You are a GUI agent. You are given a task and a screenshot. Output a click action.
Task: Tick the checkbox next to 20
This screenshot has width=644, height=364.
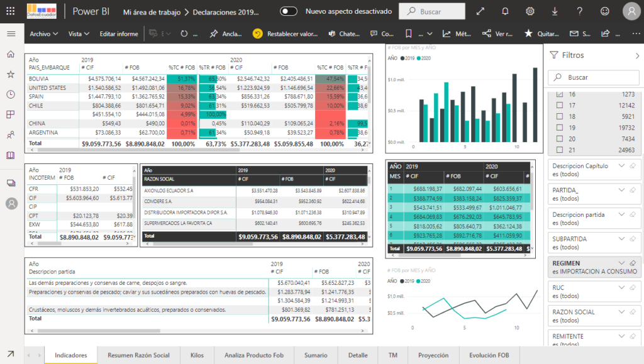[560, 139]
